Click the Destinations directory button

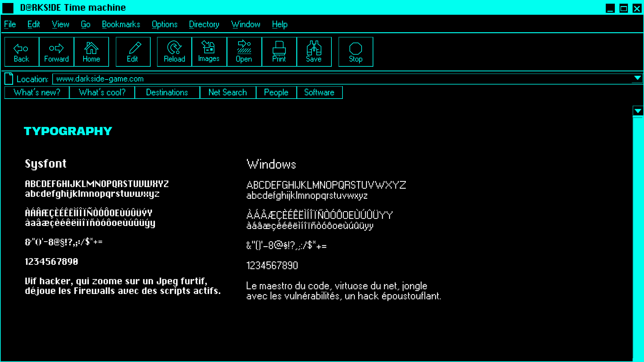[x=167, y=93]
